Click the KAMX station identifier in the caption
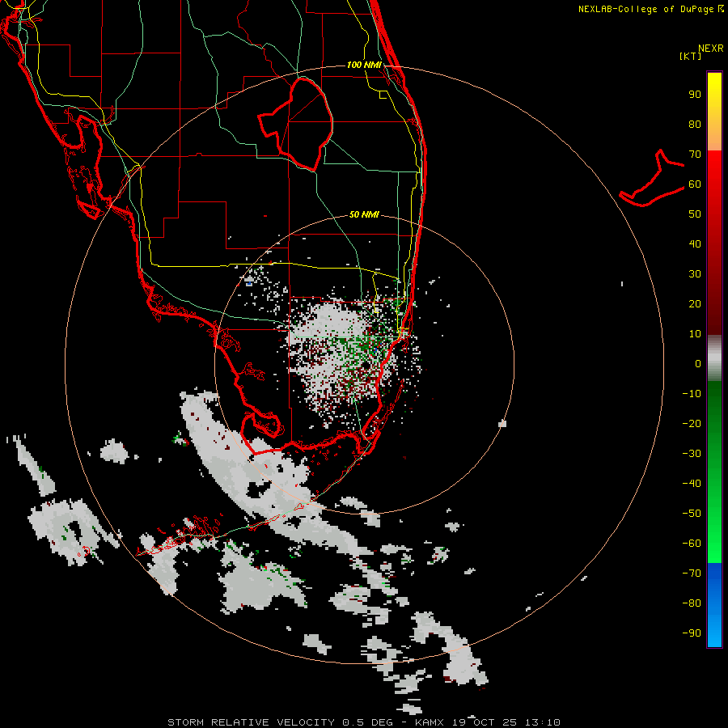Viewport: 728px width, 728px height. tap(430, 722)
